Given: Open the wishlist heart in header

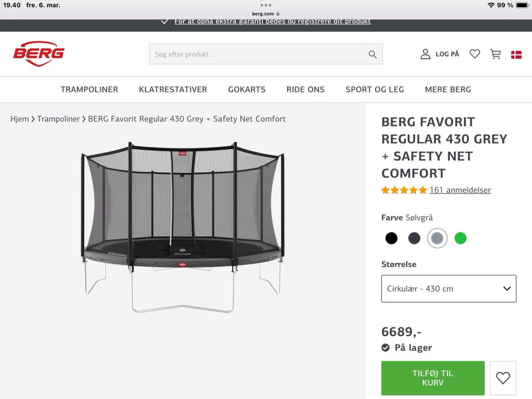Looking at the screenshot, I should (x=475, y=54).
